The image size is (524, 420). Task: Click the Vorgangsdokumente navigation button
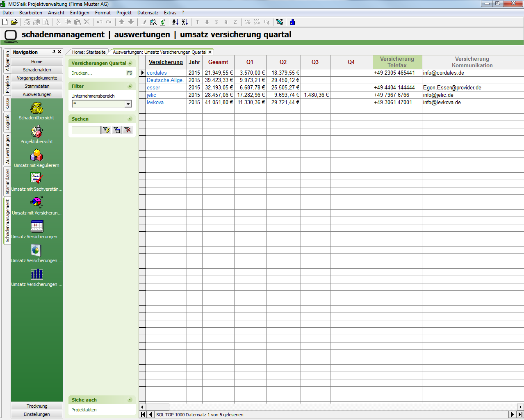click(37, 78)
